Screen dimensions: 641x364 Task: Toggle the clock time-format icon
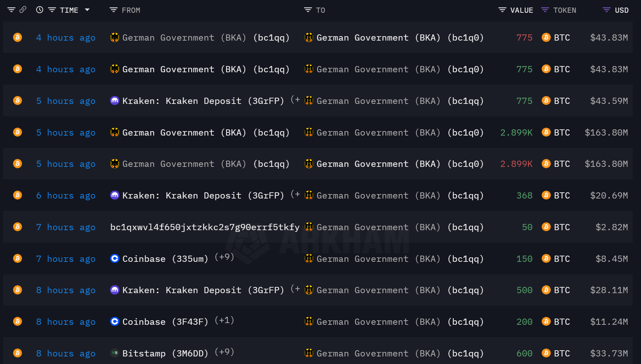coord(40,10)
